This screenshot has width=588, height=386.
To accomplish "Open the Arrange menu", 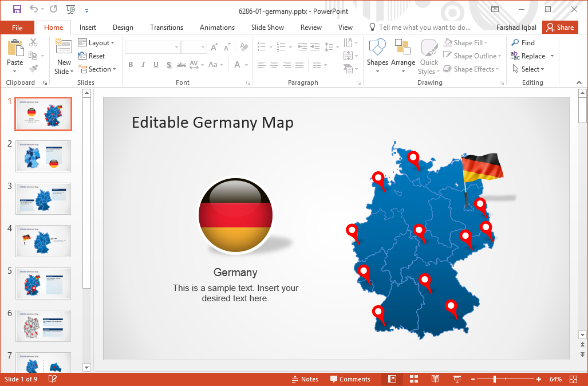I will (402, 56).
